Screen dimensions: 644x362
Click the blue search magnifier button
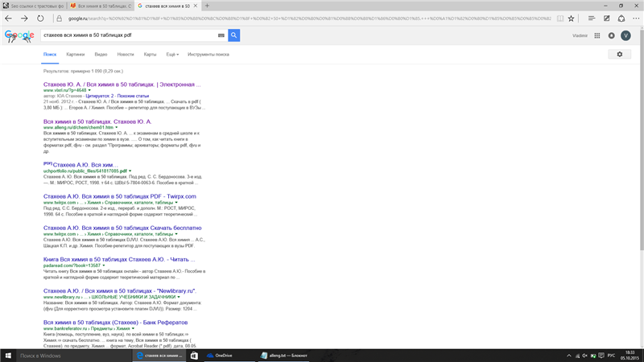(233, 35)
